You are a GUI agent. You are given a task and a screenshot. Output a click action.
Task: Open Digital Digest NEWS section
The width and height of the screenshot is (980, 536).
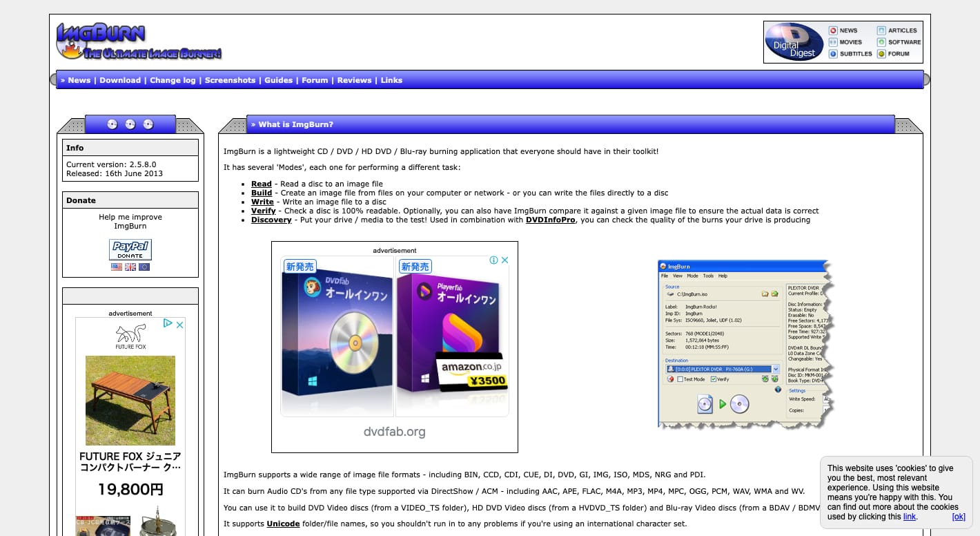(843, 30)
